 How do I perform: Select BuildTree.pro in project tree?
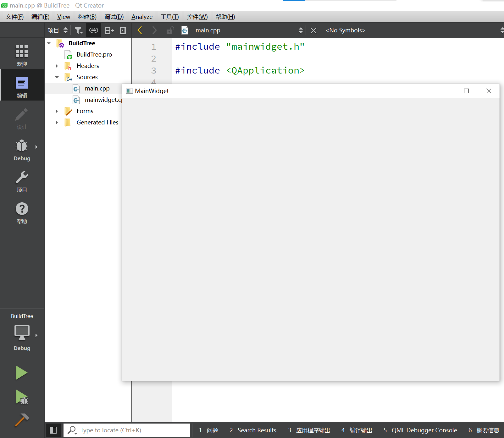94,54
